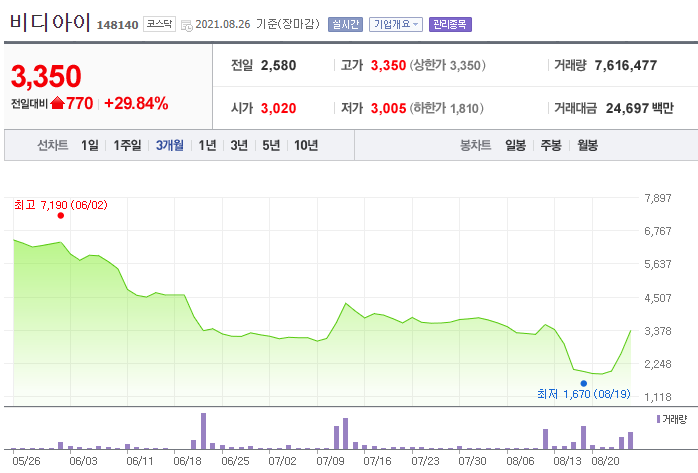
Task: Click the 7,897 price axis label
Action: tap(657, 198)
